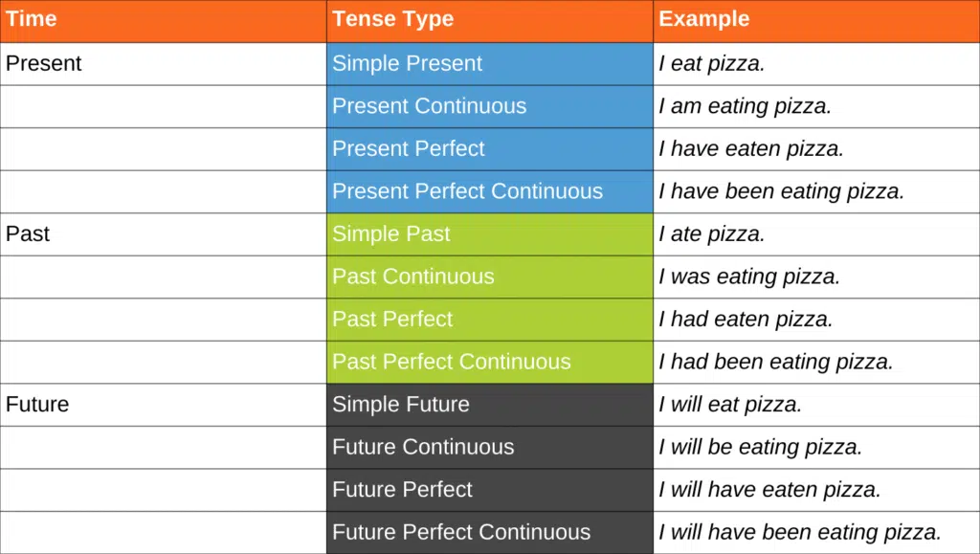Select the Future time cell

37,405
